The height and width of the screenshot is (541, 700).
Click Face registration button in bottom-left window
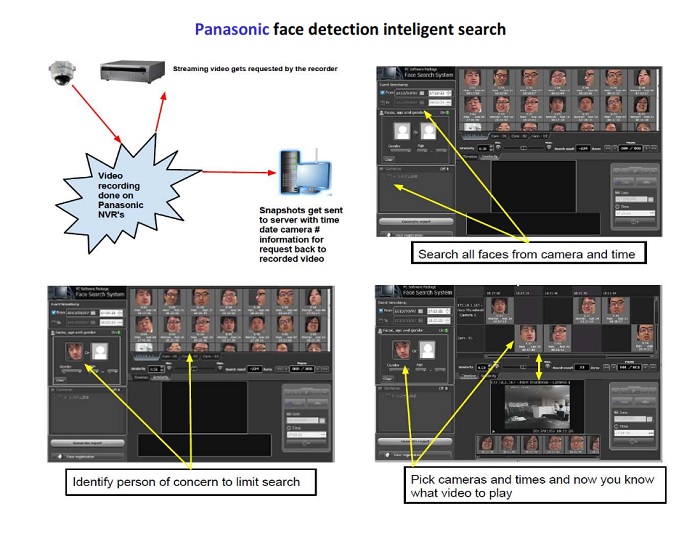pyautogui.click(x=88, y=456)
